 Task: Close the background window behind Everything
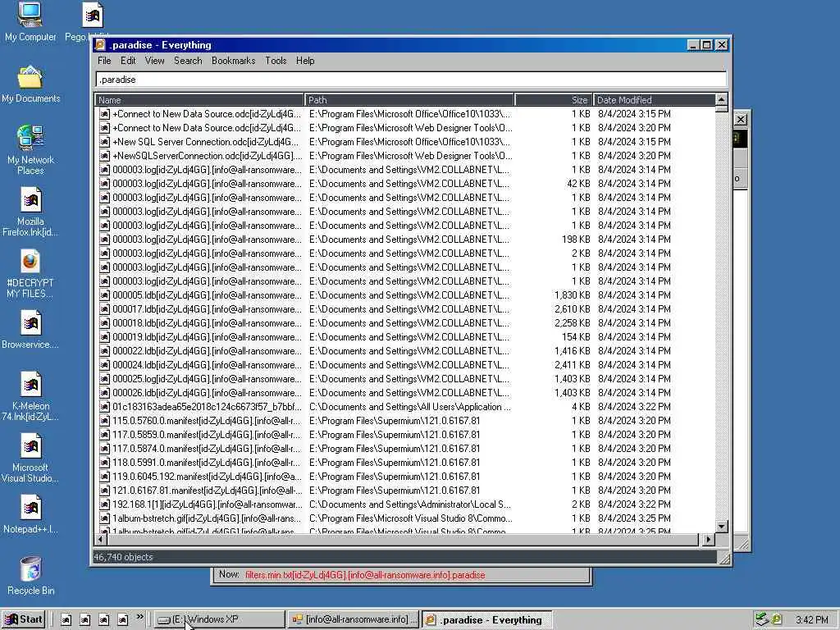pyautogui.click(x=741, y=120)
